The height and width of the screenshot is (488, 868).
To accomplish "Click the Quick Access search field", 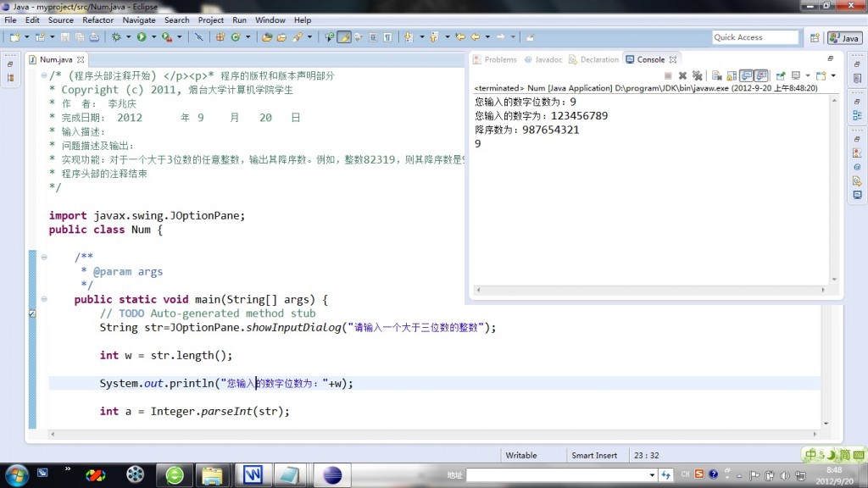I will (755, 37).
